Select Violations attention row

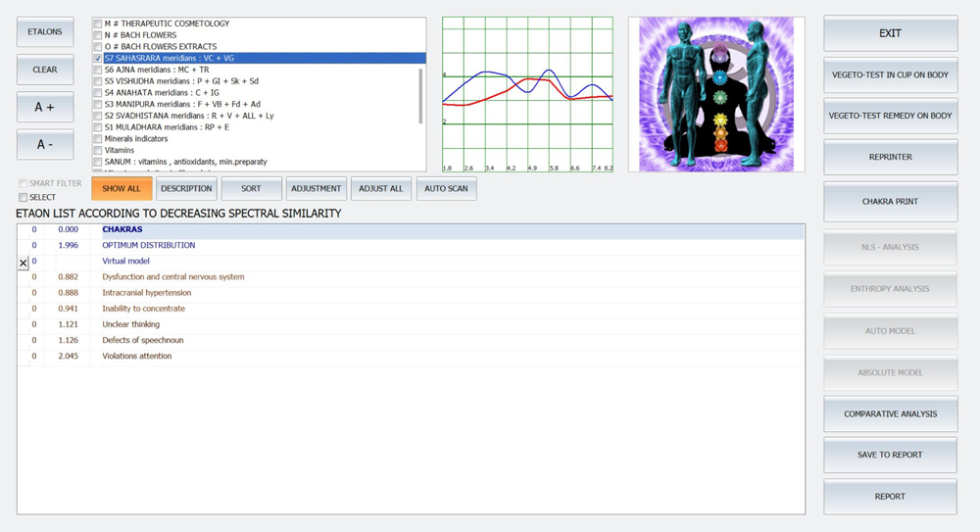tap(411, 357)
